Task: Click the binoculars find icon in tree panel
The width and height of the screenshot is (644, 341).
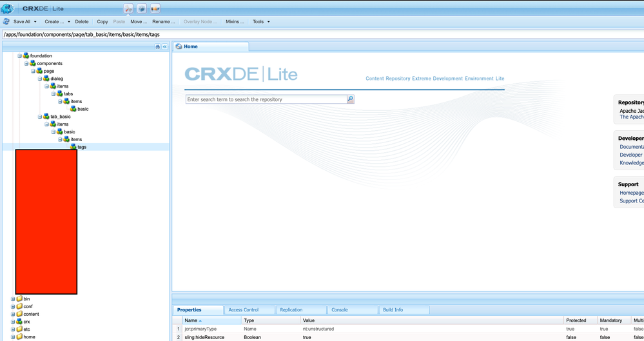Action: pyautogui.click(x=158, y=47)
